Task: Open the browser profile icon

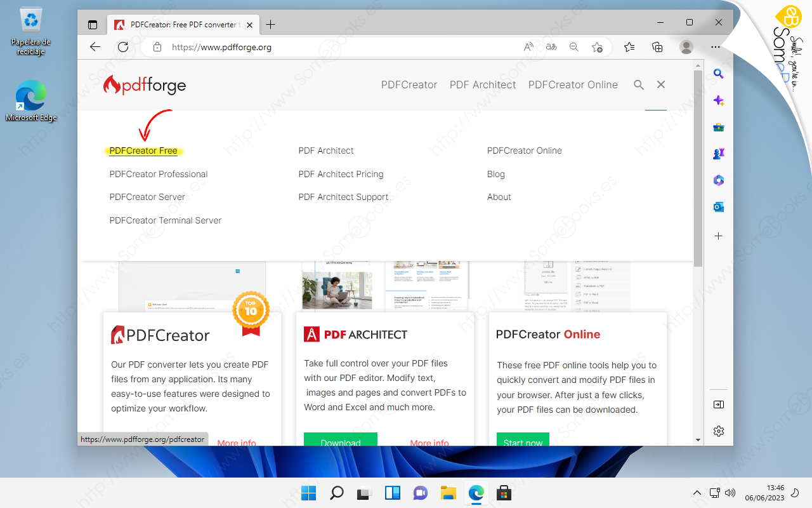Action: click(x=686, y=47)
